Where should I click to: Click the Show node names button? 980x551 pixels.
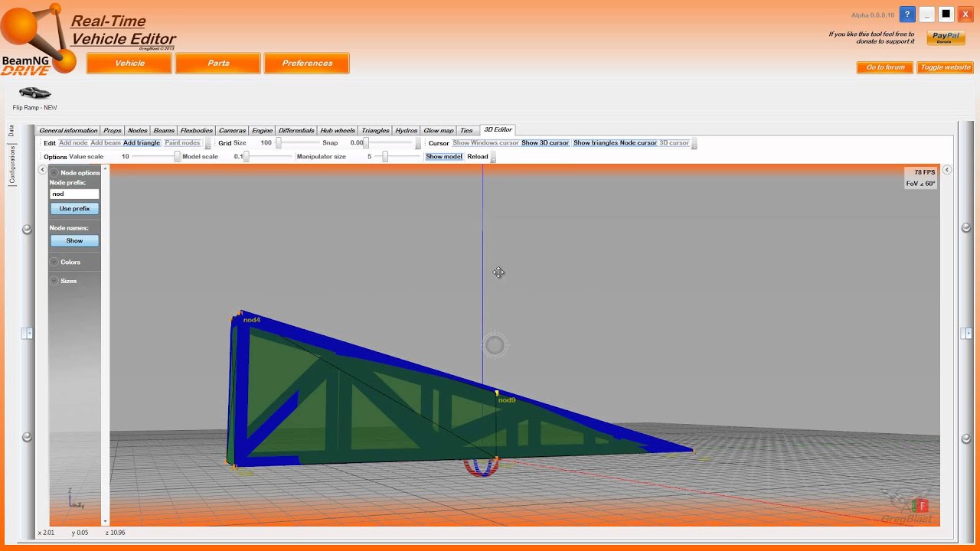click(x=74, y=240)
